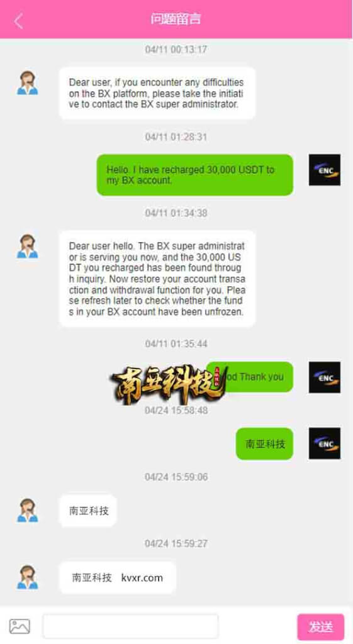Select the 'Dear user, if you encounter' message bubble
353x644 pixels.
(x=157, y=93)
